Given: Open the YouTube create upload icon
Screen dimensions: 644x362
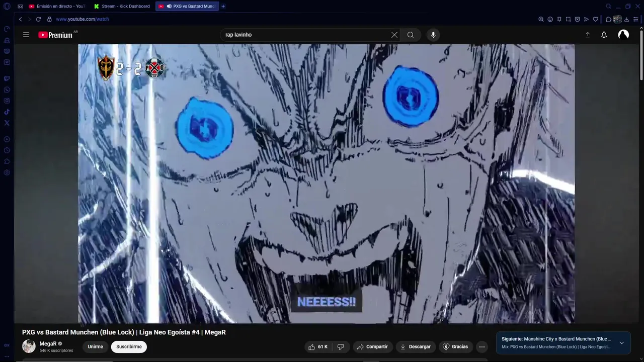Looking at the screenshot, I should 588,35.
